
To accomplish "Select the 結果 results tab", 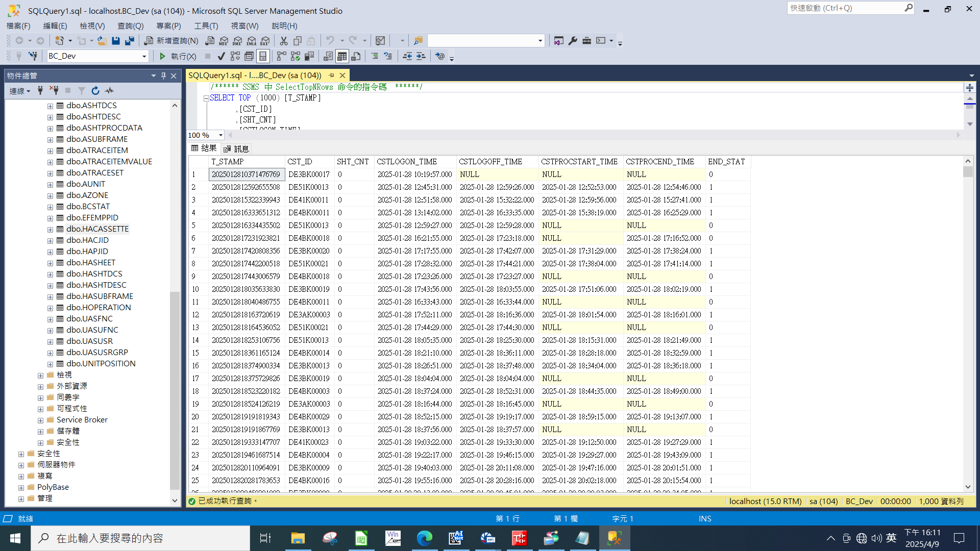I will point(204,148).
